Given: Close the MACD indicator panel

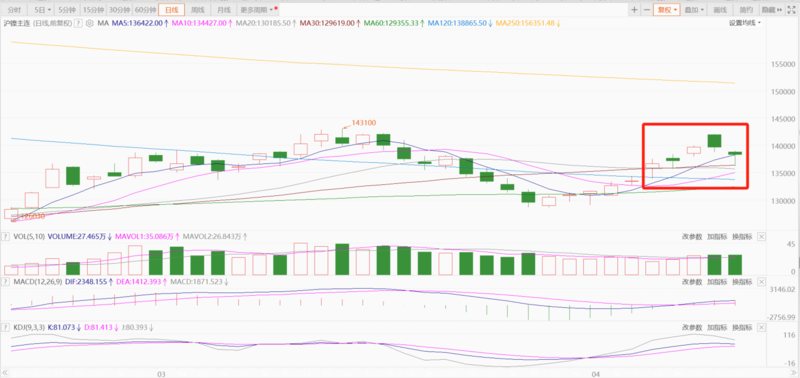Looking at the screenshot, I should (x=761, y=282).
